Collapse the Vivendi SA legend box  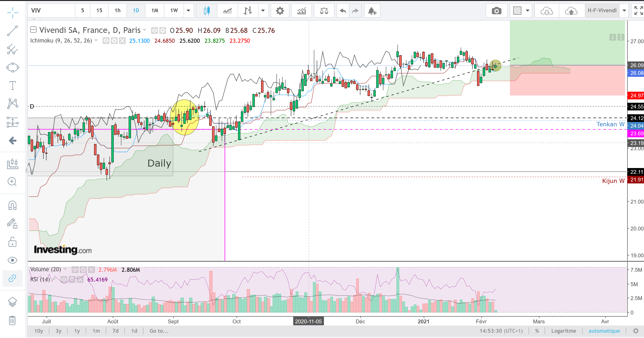coord(33,30)
